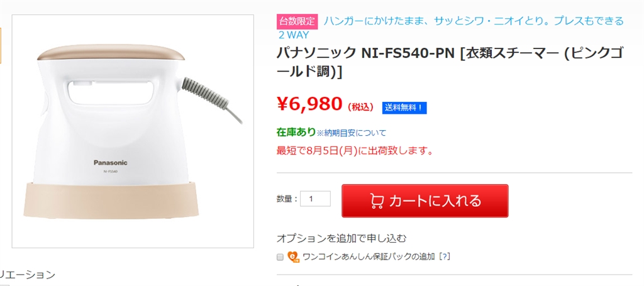Click the shopping cart icon in the red button
Viewport: 644px width, 286px height.
coord(377,201)
